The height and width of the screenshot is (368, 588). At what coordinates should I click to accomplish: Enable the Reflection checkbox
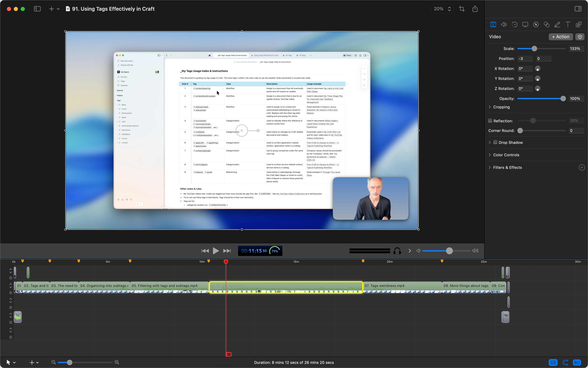tap(490, 121)
